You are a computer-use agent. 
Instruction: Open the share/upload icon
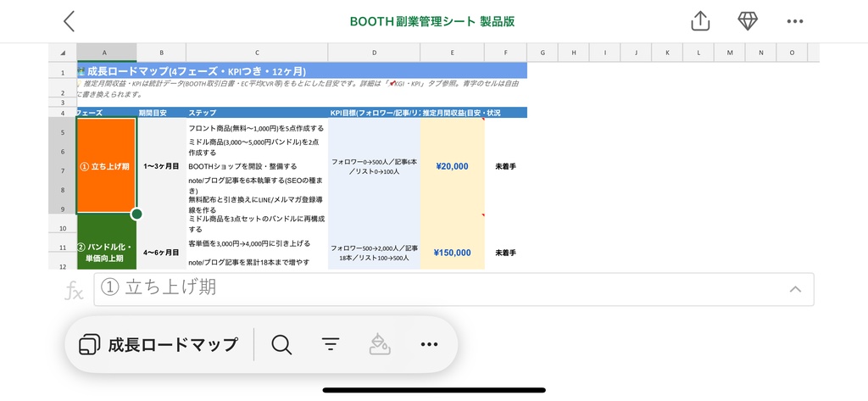(700, 21)
